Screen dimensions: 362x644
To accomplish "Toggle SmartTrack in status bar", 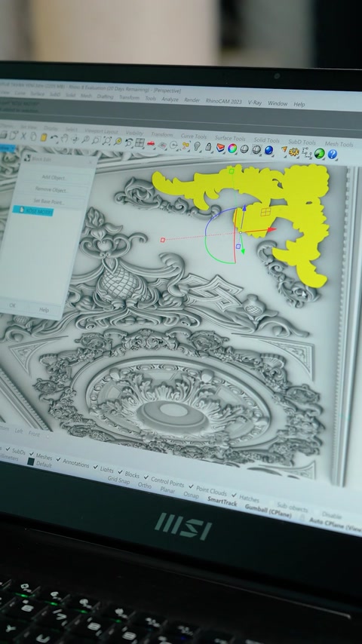I will (x=222, y=502).
